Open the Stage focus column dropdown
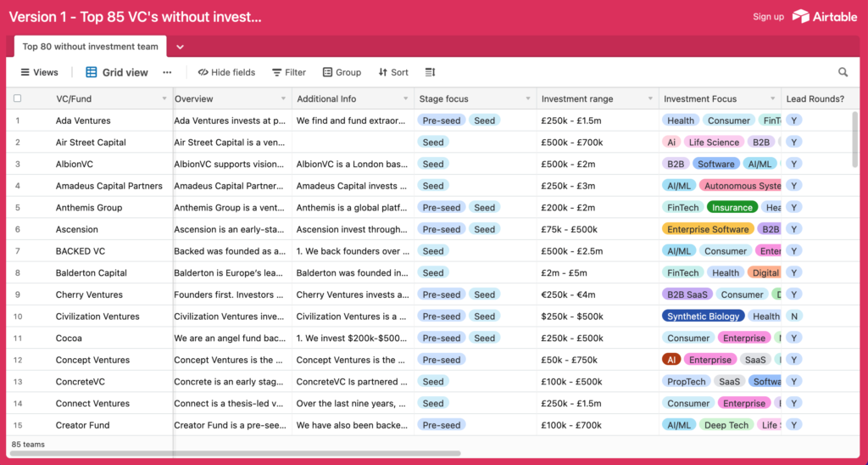This screenshot has height=465, width=868. pyautogui.click(x=528, y=99)
